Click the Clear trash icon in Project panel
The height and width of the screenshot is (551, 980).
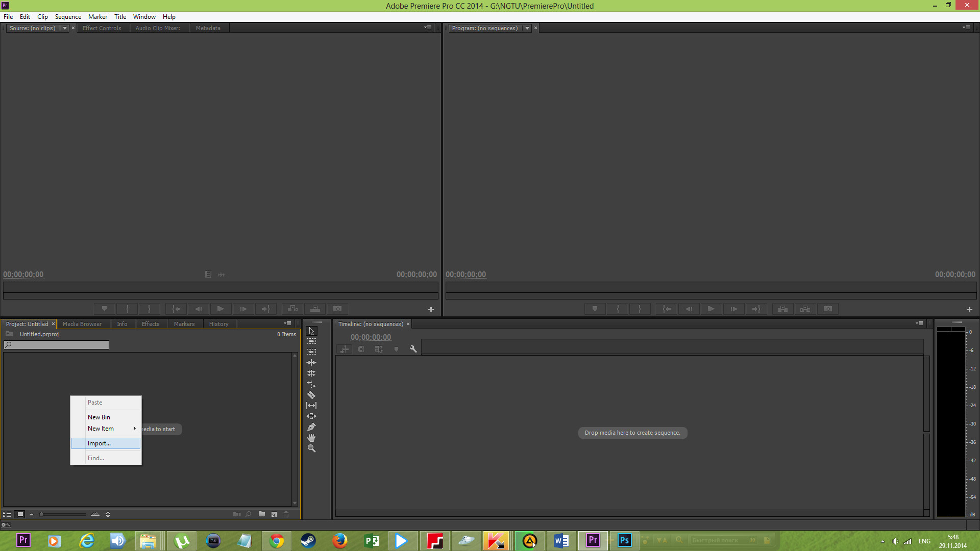(x=286, y=514)
